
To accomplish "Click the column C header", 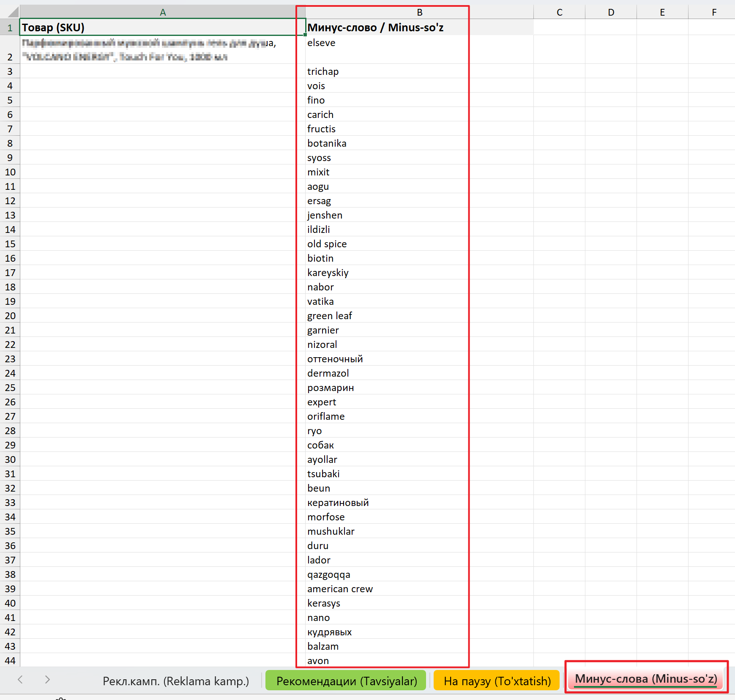I will click(x=559, y=12).
